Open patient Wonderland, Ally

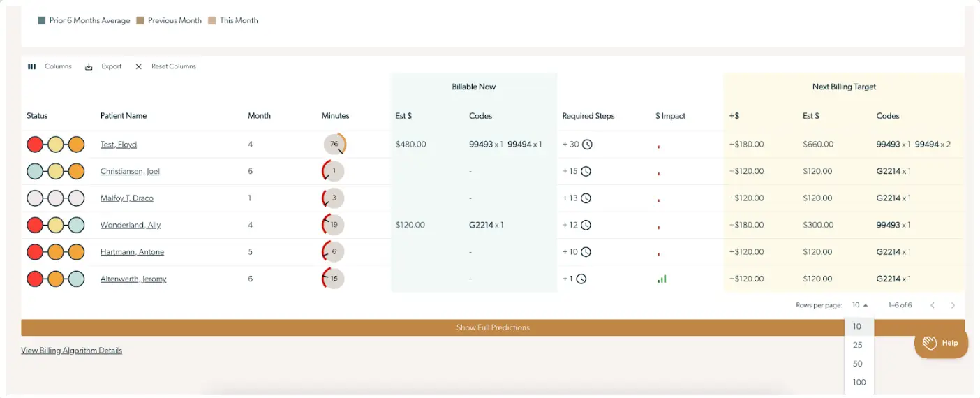tap(132, 225)
